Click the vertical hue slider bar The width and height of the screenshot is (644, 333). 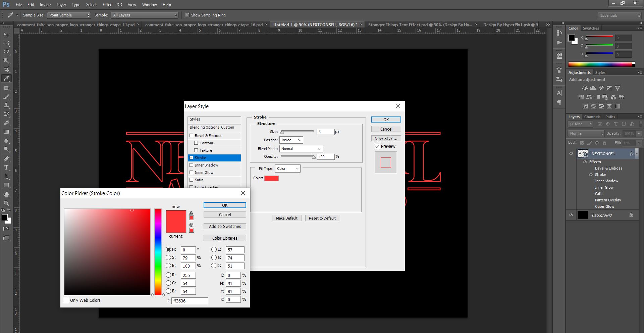158,252
